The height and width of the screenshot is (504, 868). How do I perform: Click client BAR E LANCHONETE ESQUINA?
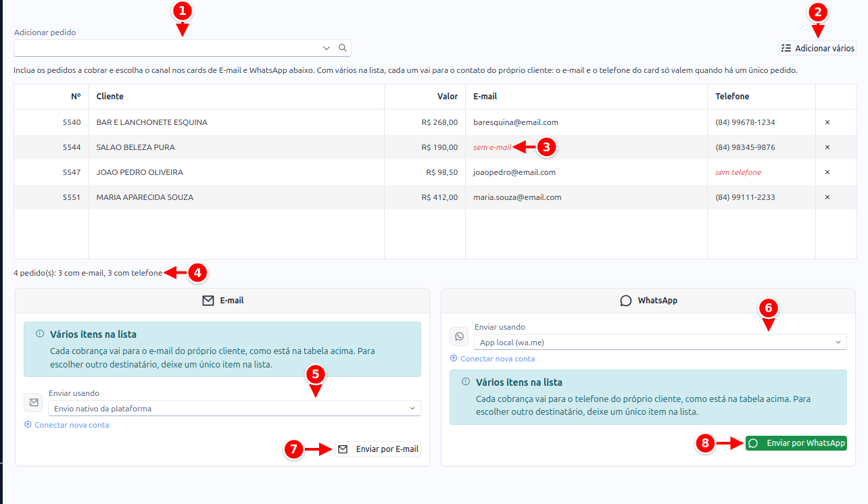click(152, 122)
